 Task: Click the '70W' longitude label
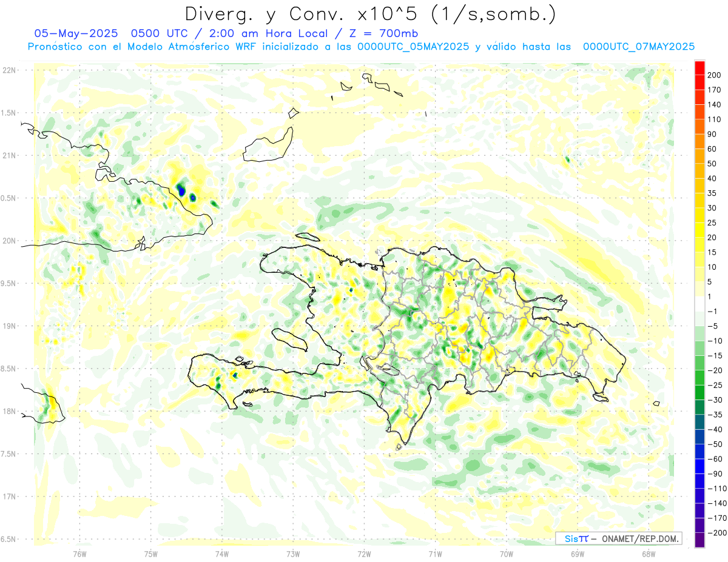(506, 554)
